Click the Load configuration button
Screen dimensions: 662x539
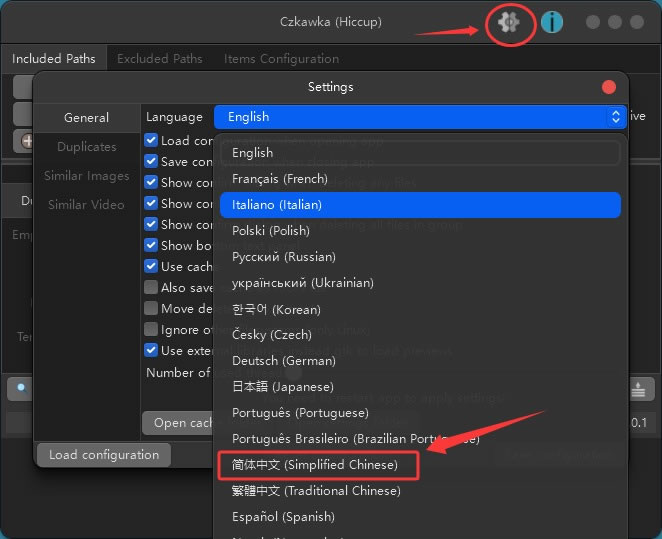click(104, 455)
